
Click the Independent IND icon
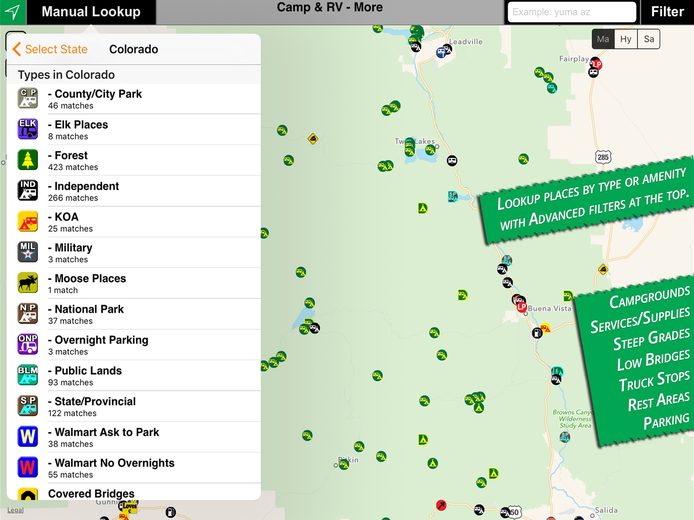click(x=28, y=190)
